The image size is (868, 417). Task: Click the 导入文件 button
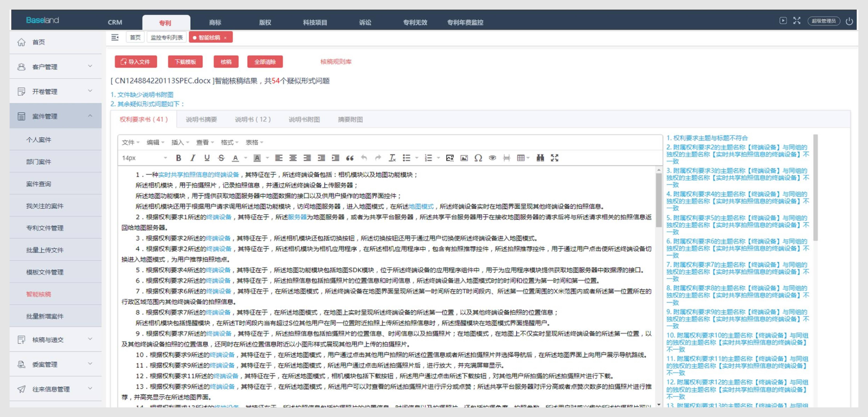tap(136, 62)
